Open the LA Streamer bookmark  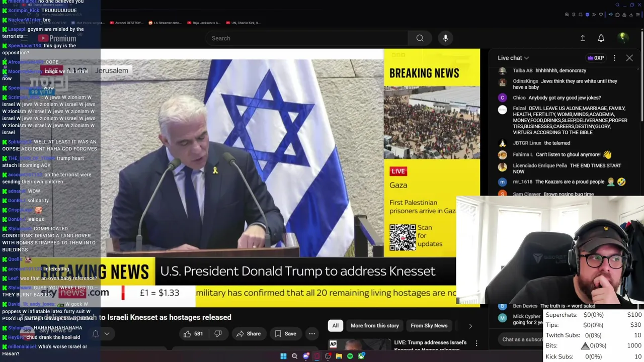click(166, 23)
